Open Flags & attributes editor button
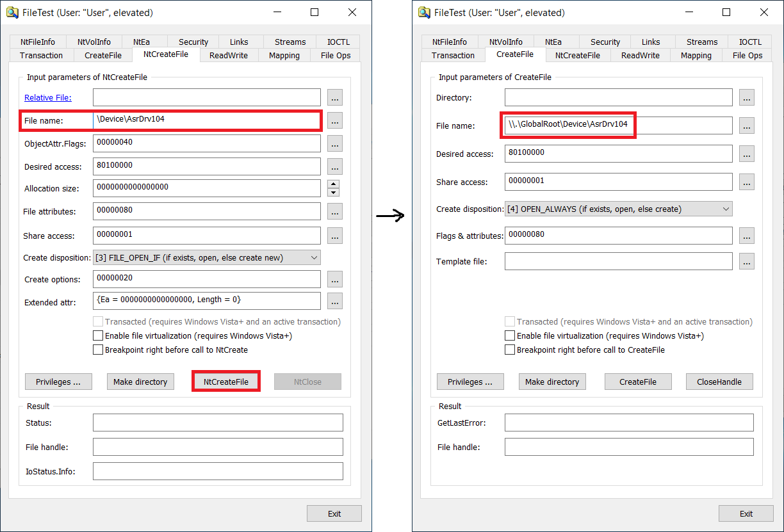The width and height of the screenshot is (784, 532). coord(747,236)
